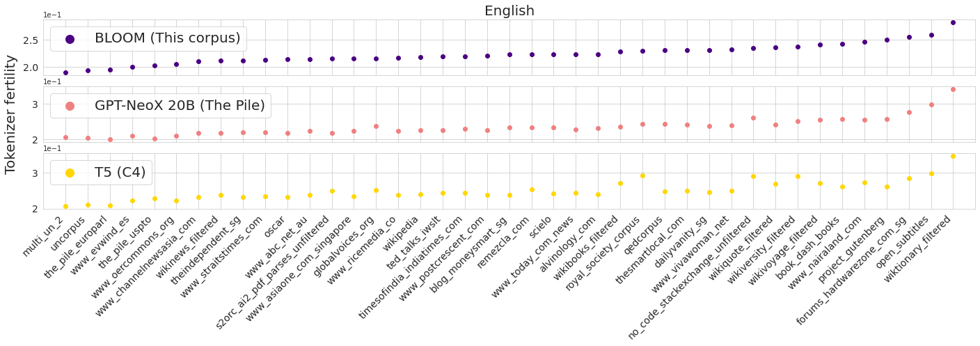This screenshot has height=346, width=980.
Task: Click the English chart title
Action: [x=509, y=11]
